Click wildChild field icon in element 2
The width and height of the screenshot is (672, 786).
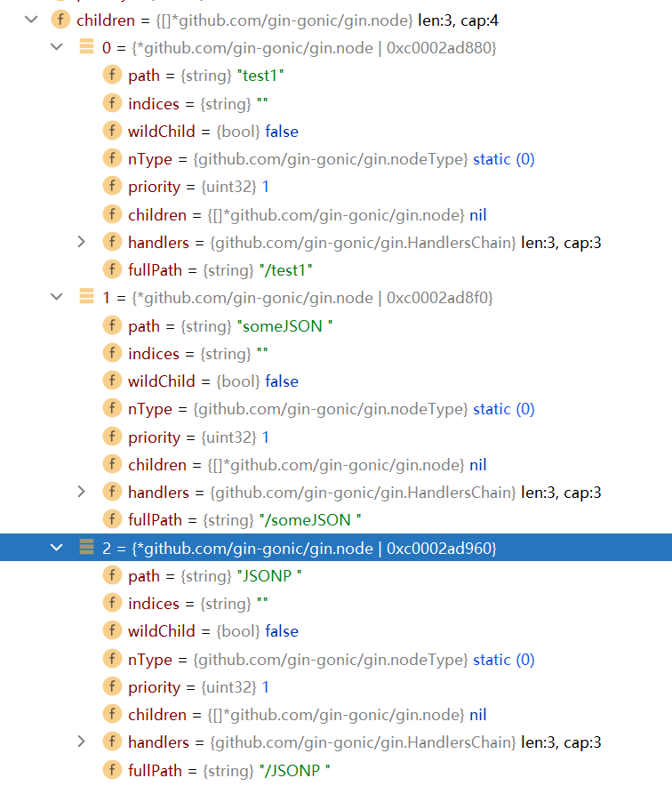pyautogui.click(x=112, y=630)
